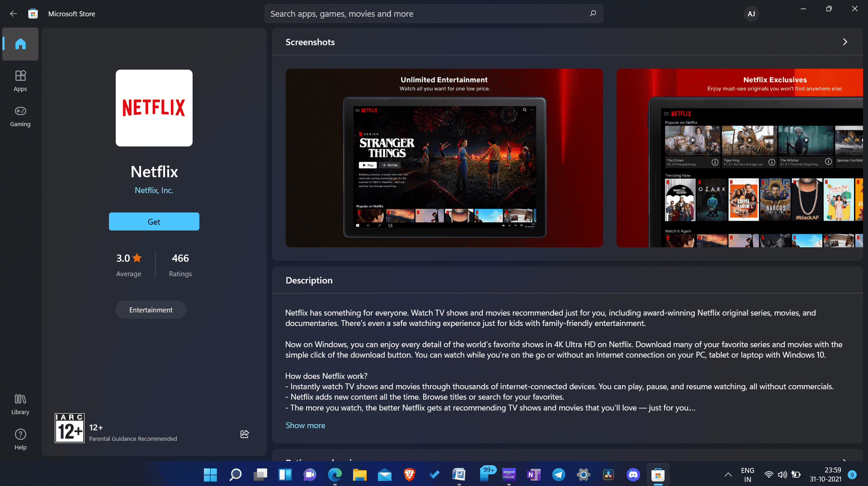Screen dimensions: 868x486
Task: Select the Home icon in the sidebar
Action: (x=20, y=44)
